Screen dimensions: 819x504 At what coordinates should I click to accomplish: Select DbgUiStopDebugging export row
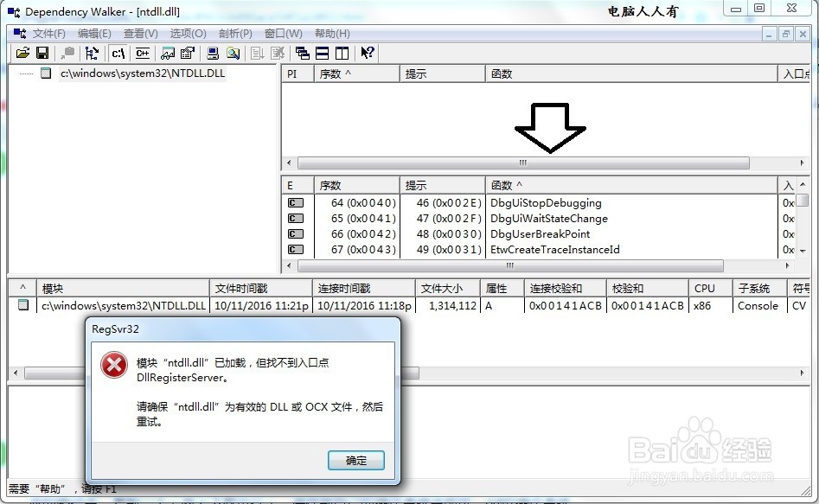pos(539,202)
